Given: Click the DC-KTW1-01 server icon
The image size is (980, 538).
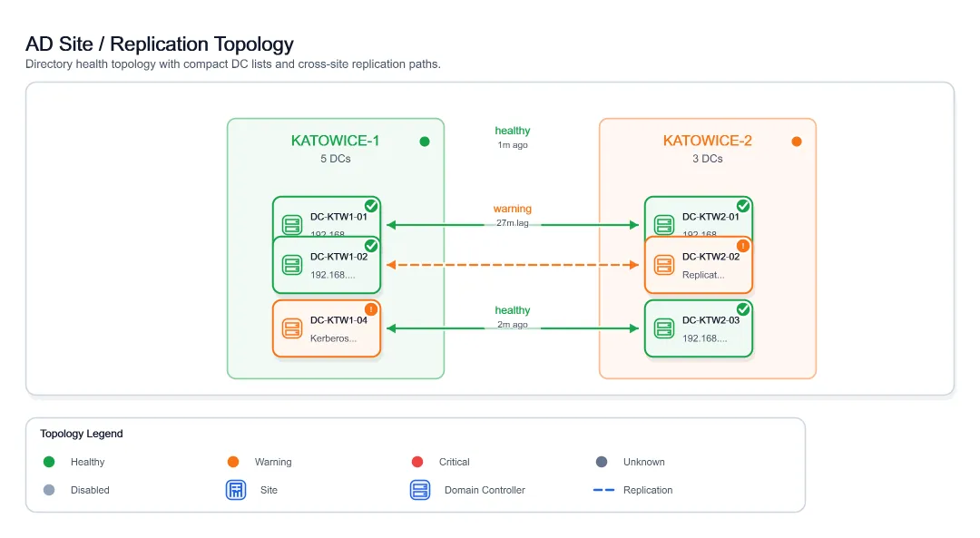Looking at the screenshot, I should (292, 225).
